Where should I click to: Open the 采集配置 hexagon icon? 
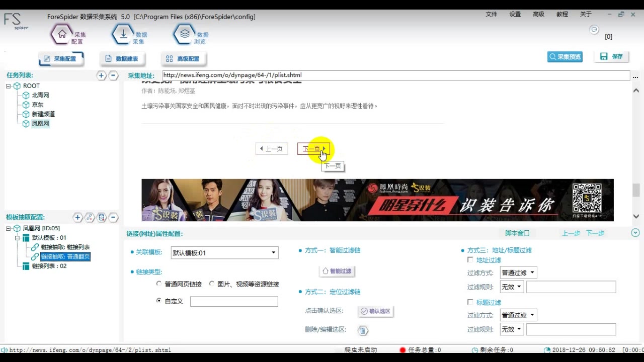(x=61, y=34)
